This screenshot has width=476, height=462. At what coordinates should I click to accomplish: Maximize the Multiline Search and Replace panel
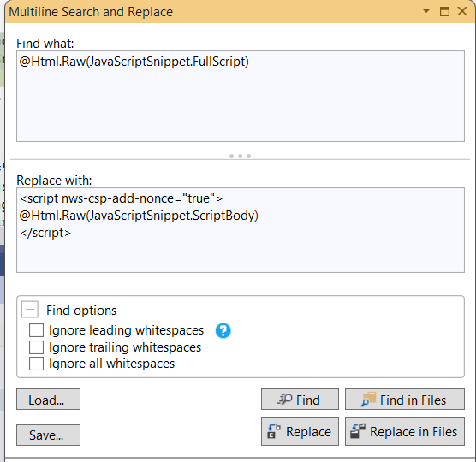tap(444, 11)
